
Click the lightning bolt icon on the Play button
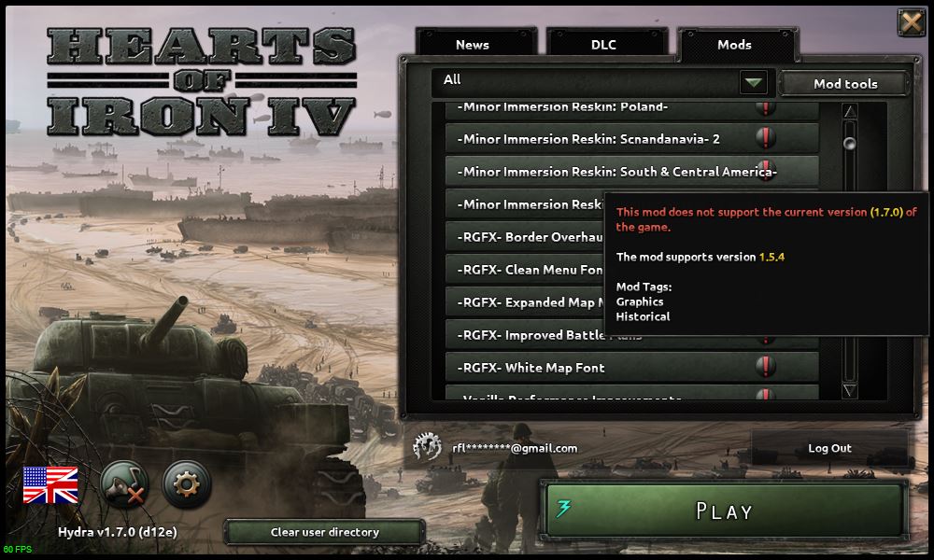(563, 509)
